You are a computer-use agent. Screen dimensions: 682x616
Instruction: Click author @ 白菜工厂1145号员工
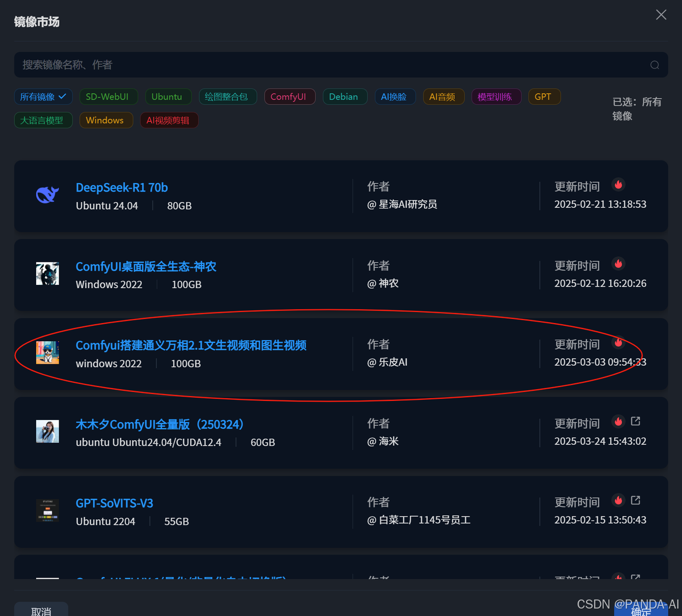(419, 520)
